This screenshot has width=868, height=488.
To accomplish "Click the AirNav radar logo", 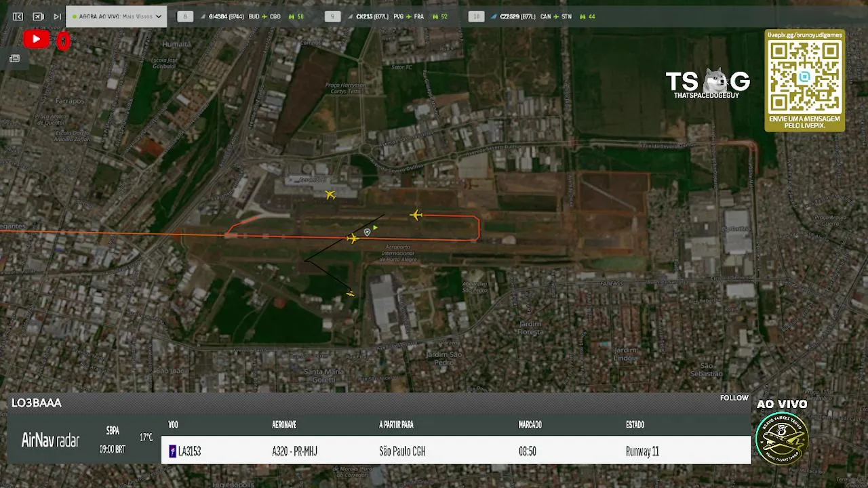I will pos(50,440).
